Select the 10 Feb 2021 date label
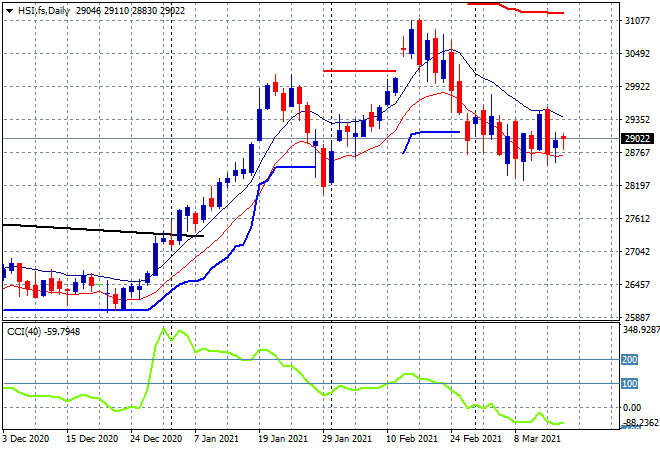Image resolution: width=660 pixels, height=450 pixels. coord(412,439)
